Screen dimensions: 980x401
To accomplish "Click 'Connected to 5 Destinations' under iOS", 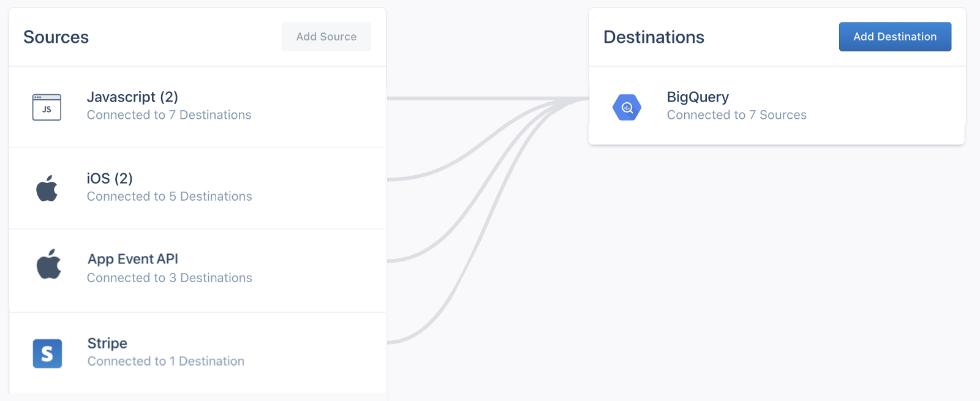I will click(170, 197).
